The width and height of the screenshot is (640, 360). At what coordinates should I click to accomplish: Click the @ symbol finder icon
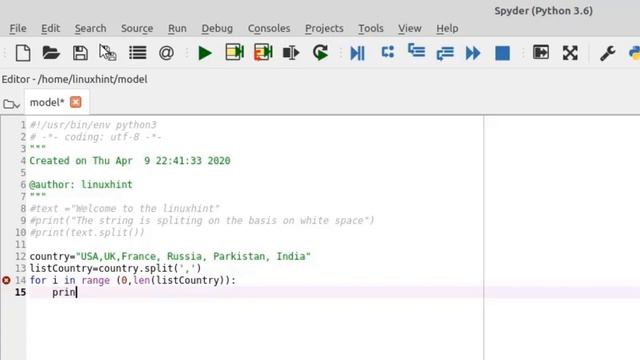click(x=166, y=53)
